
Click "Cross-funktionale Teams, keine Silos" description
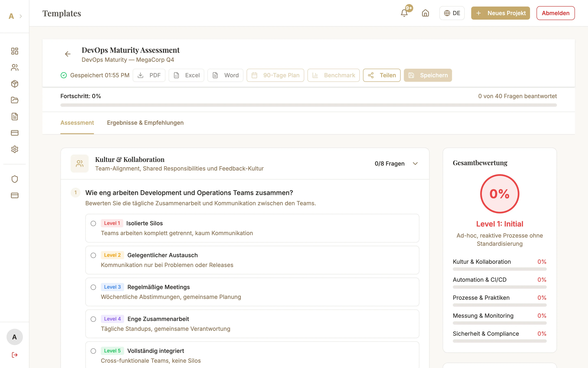tap(151, 361)
